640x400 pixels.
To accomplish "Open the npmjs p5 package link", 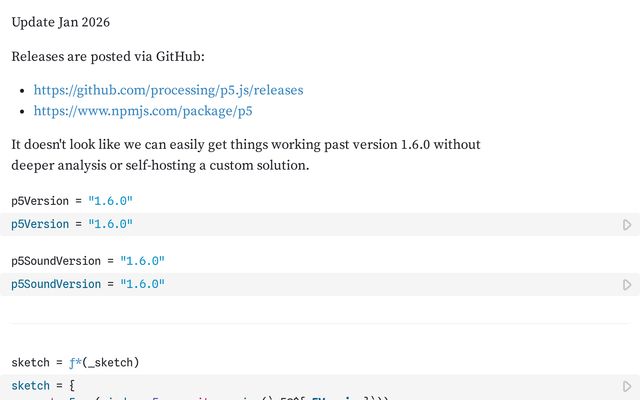I will click(143, 112).
